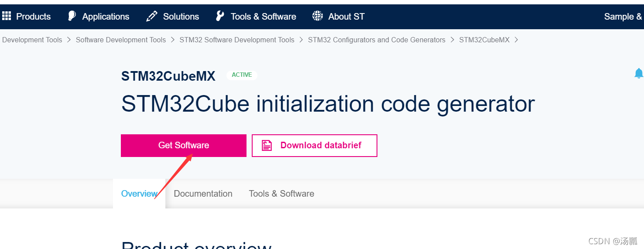Image resolution: width=644 pixels, height=249 pixels.
Task: Click the Download databrief button
Action: pyautogui.click(x=315, y=146)
